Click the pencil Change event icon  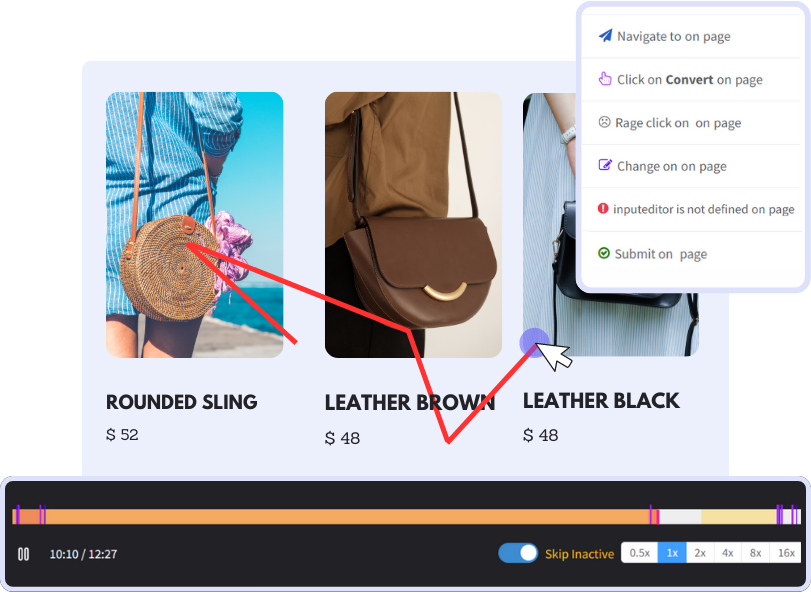click(x=604, y=166)
